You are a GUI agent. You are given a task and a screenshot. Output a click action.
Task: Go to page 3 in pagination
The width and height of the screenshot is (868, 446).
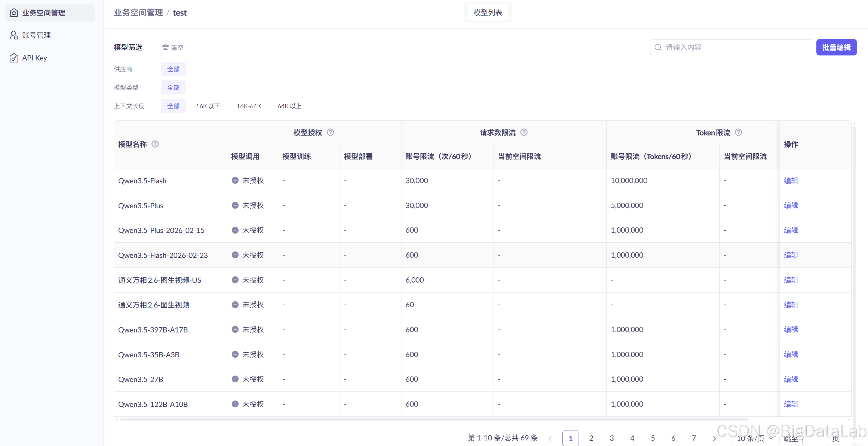point(612,438)
